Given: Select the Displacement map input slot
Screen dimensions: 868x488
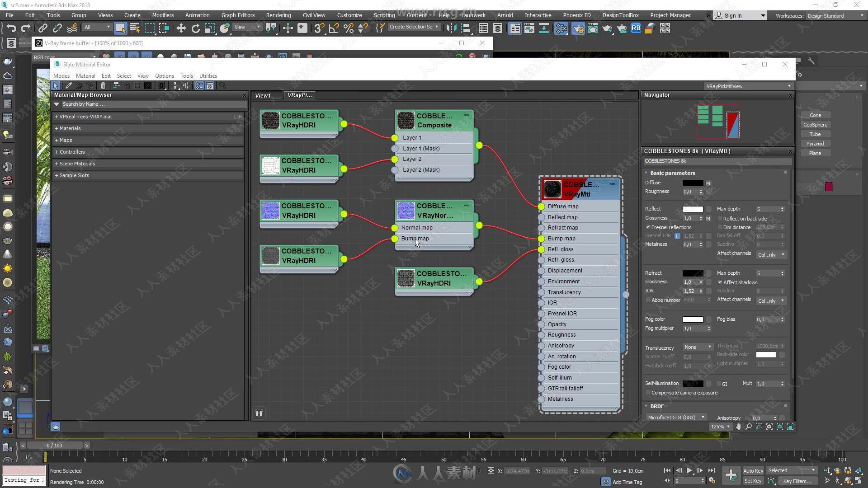Looking at the screenshot, I should pyautogui.click(x=541, y=271).
